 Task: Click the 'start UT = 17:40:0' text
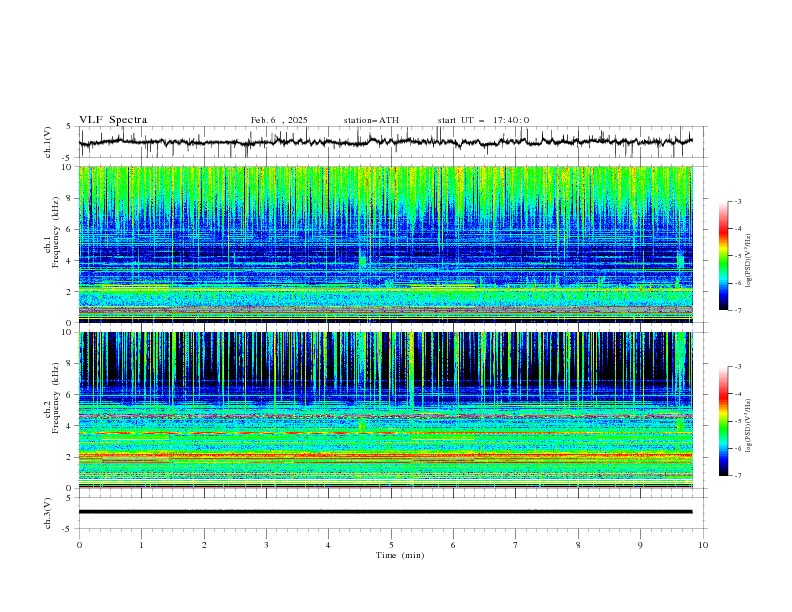[x=483, y=120]
